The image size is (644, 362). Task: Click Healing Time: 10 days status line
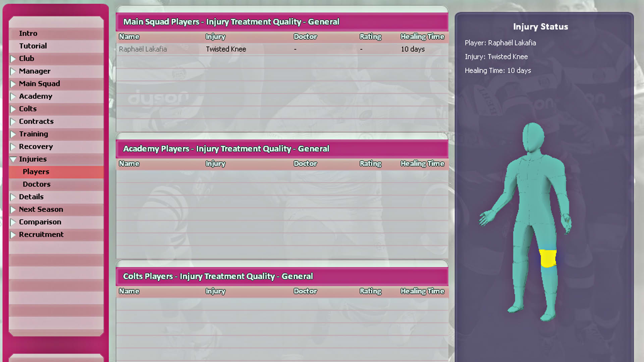click(x=498, y=70)
